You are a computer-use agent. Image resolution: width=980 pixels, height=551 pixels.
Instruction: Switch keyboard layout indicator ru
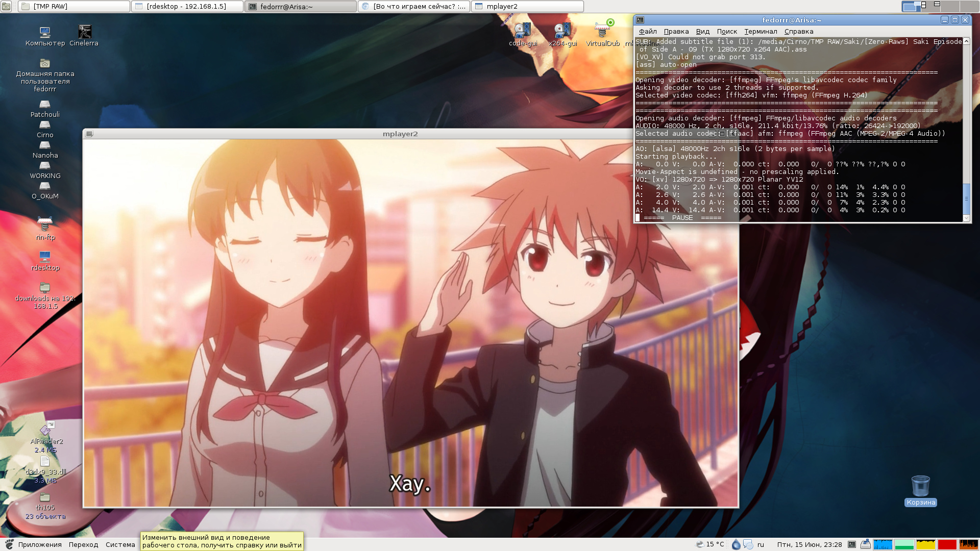pos(761,544)
